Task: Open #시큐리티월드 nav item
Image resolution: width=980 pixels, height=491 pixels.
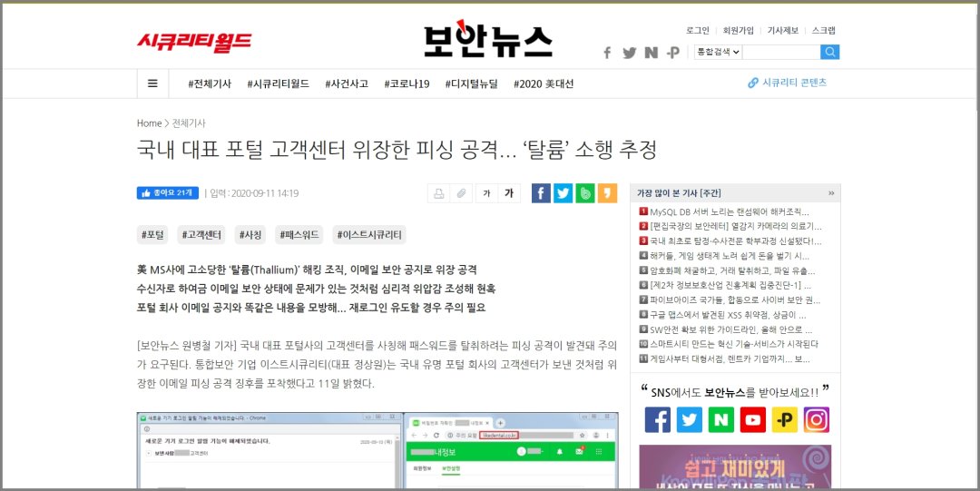Action: 279,83
